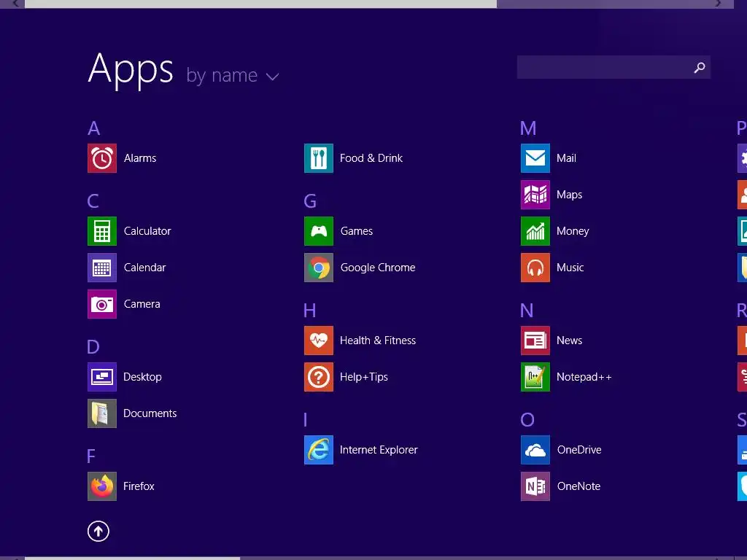Open the OneNote app icon
This screenshot has width=747, height=560.
[x=535, y=486]
